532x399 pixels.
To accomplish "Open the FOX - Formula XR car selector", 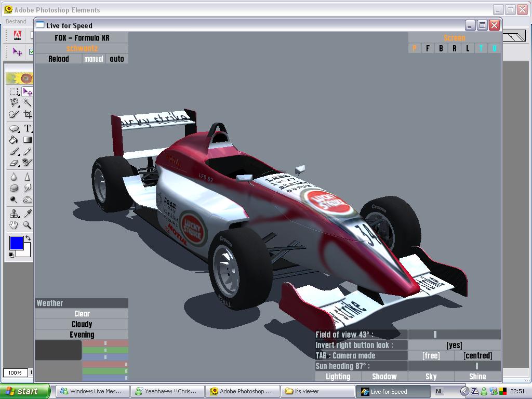I will click(x=82, y=37).
